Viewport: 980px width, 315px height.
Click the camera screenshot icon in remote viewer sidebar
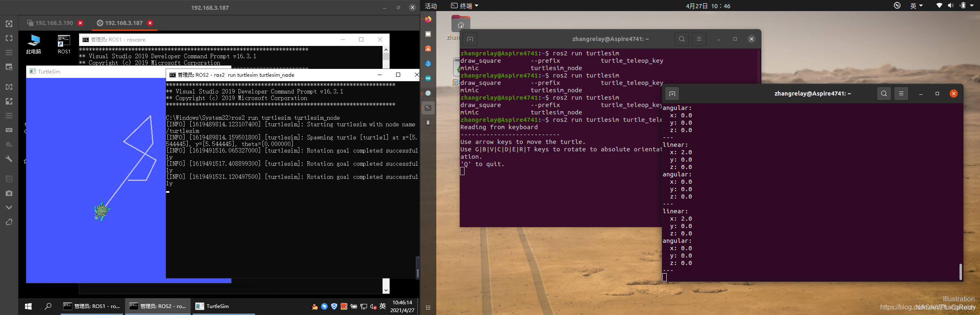click(9, 193)
